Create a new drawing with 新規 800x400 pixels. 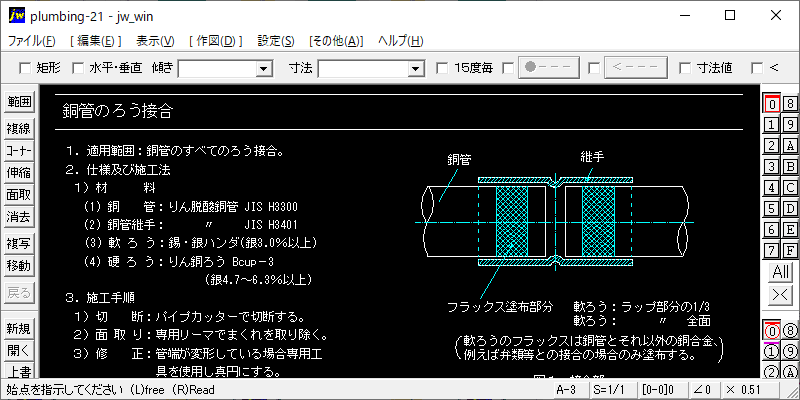[19, 329]
